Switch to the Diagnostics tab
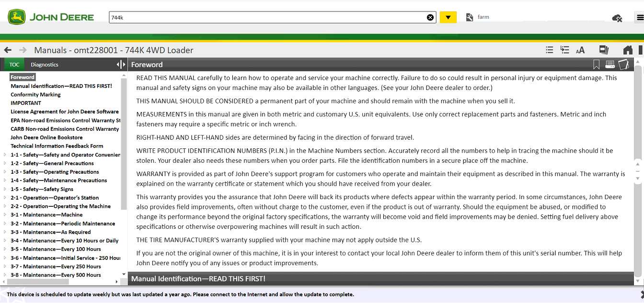Screen dimensions: 644x303 click(45, 65)
